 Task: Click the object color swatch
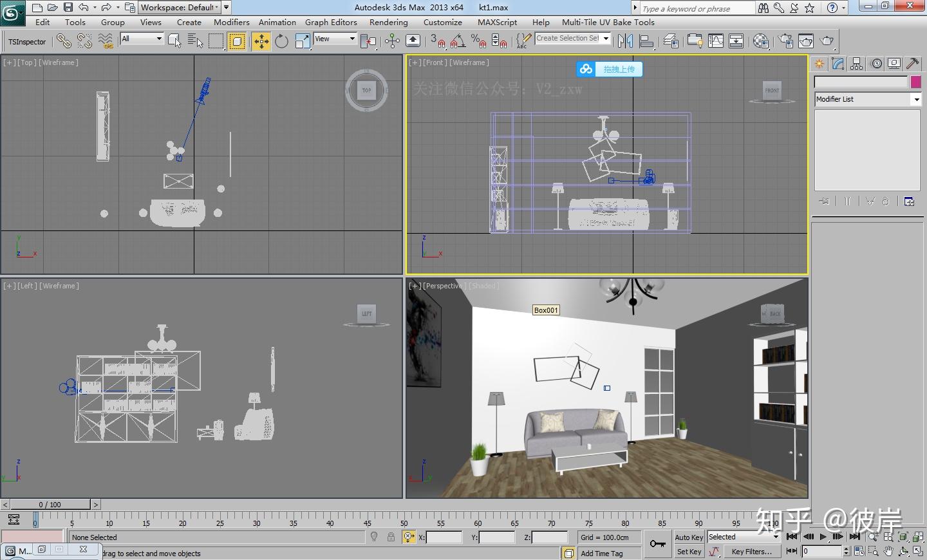tap(915, 82)
